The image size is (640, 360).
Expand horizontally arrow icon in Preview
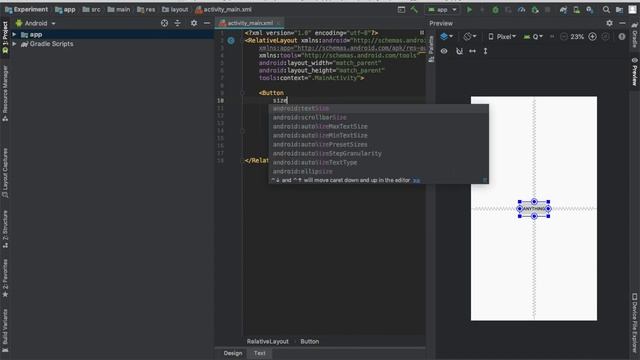[472, 51]
